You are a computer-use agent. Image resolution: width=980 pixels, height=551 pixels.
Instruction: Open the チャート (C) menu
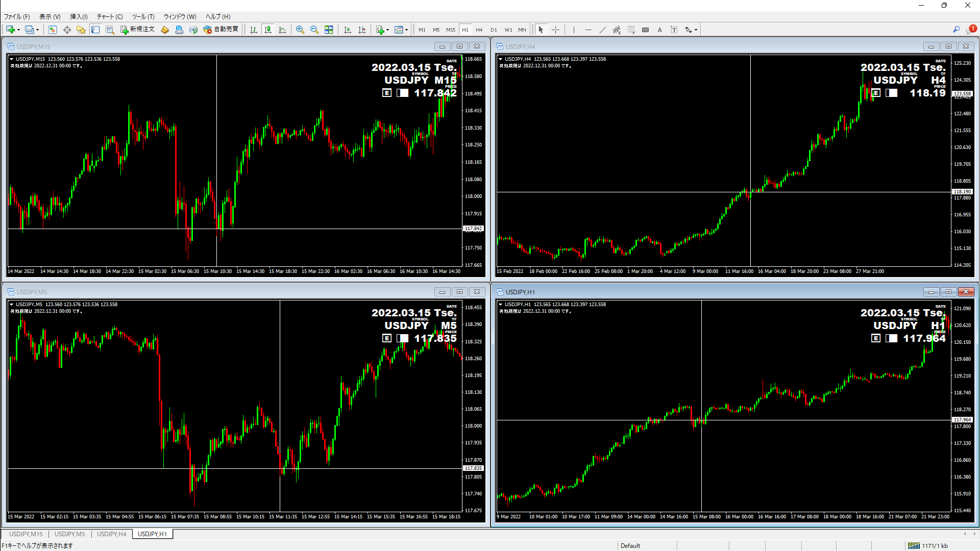[x=110, y=17]
